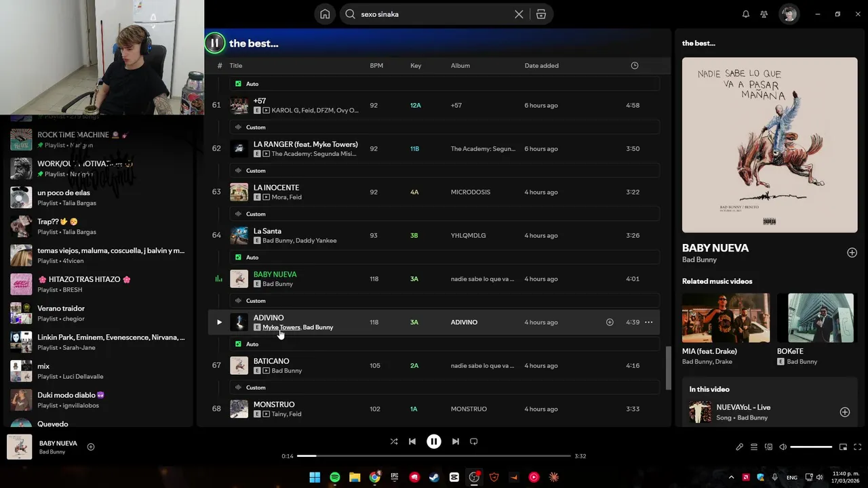
Task: Open Google Chrome from the taskbar
Action: [374, 477]
